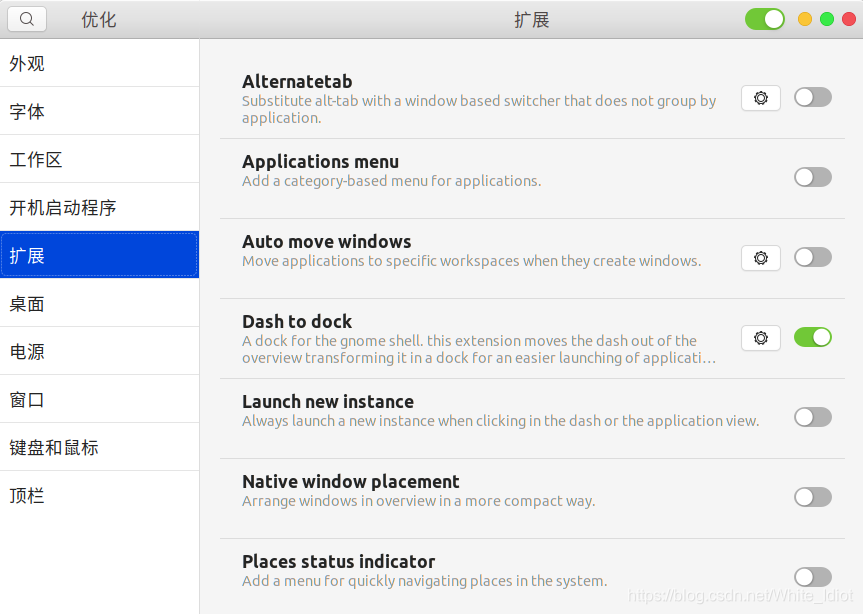The image size is (863, 614).
Task: Click the Dash to dock title
Action: tap(297, 321)
